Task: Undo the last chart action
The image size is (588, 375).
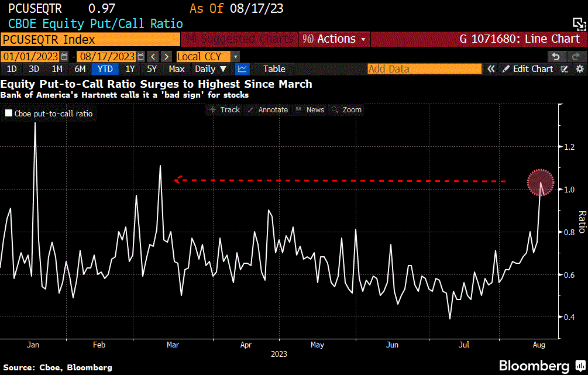Action: coord(556,57)
